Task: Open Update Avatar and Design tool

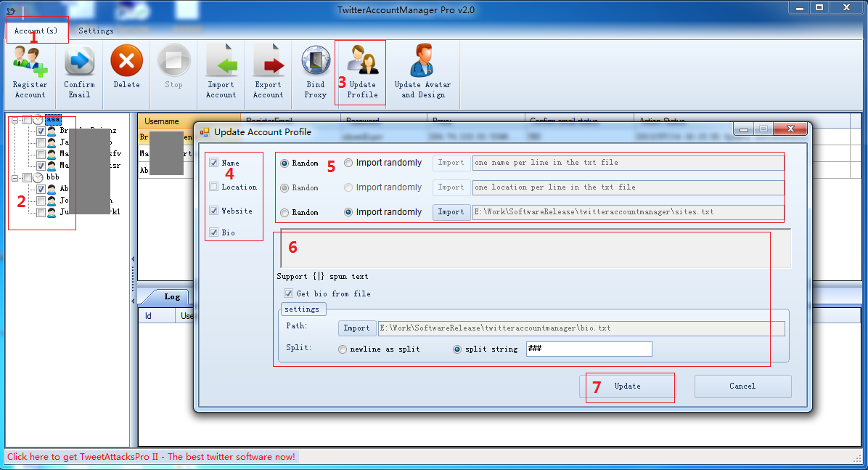Action: click(x=423, y=72)
